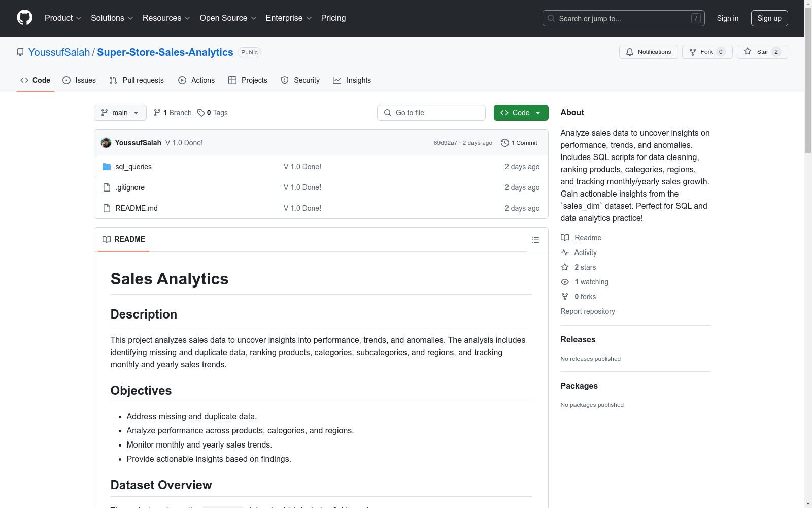Open the green Code dropdown
Viewport: 812px width, 508px height.
(521, 113)
